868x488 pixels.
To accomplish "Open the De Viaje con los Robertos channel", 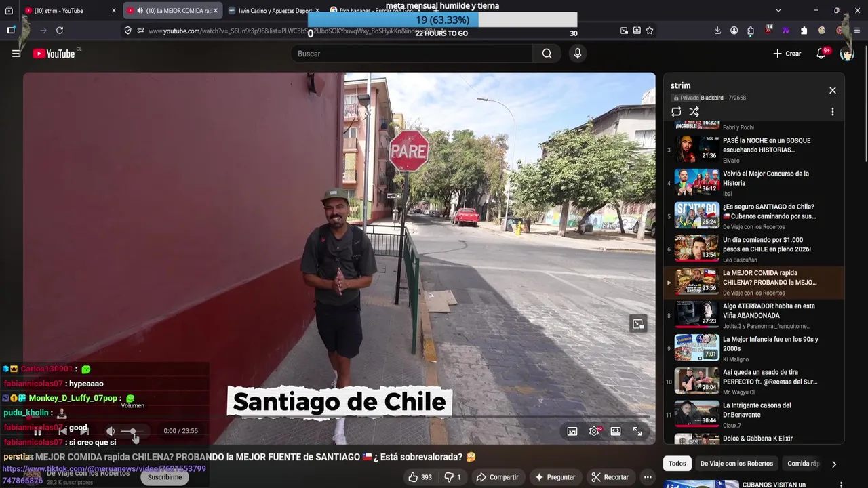I will 88,473.
